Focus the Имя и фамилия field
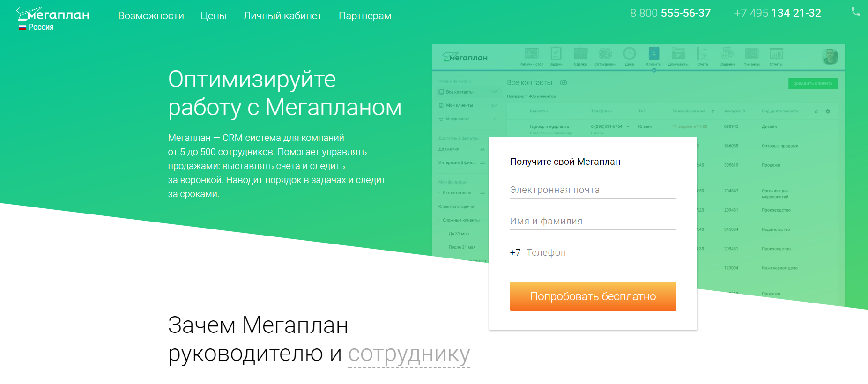 pyautogui.click(x=593, y=221)
